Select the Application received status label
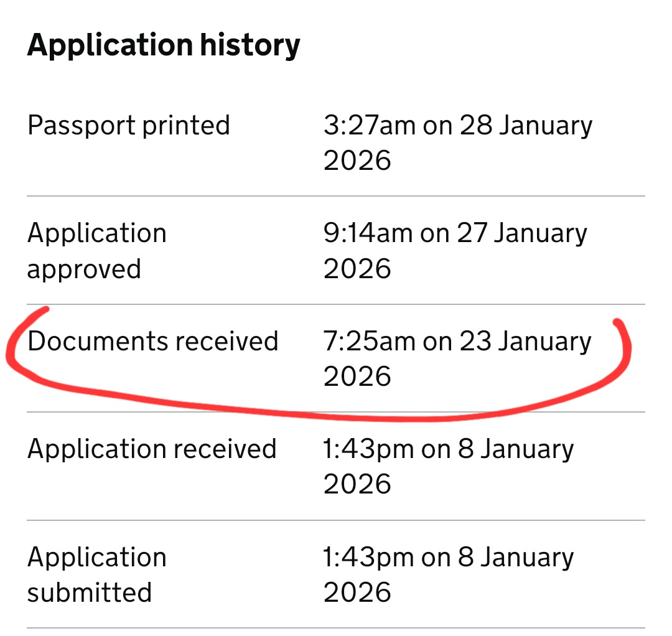The height and width of the screenshot is (636, 672). point(152,449)
